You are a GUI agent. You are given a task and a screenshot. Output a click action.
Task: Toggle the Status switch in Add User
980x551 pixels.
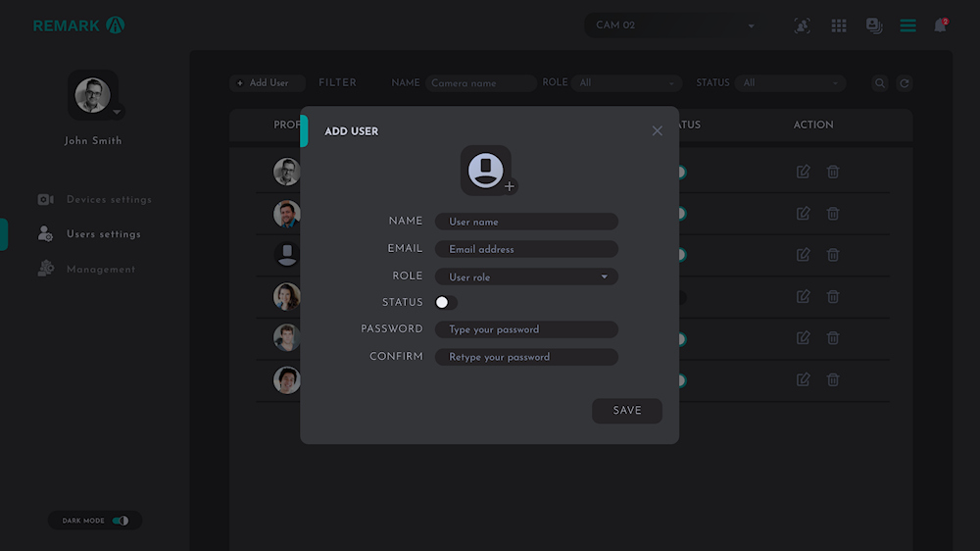446,303
